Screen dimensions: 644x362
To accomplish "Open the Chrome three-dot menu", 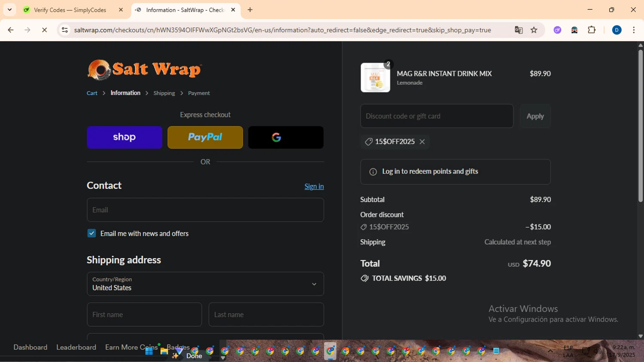I will coord(634,30).
